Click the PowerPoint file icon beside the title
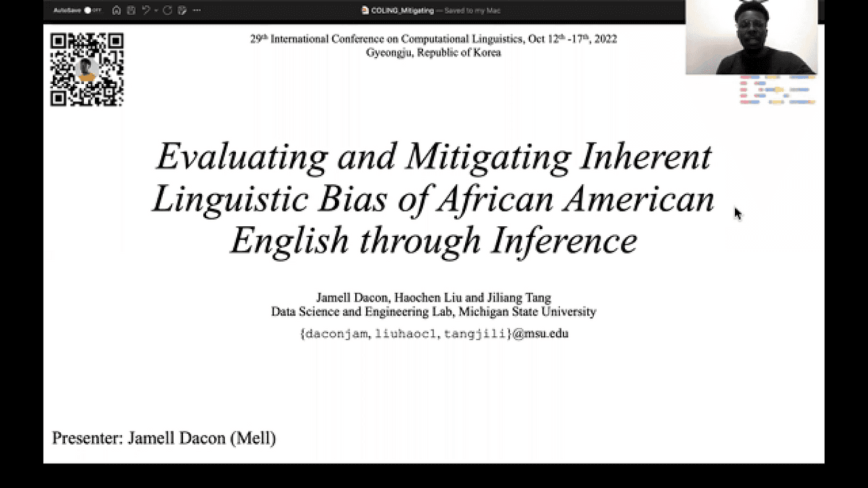Image resolution: width=868 pixels, height=488 pixels. tap(365, 11)
